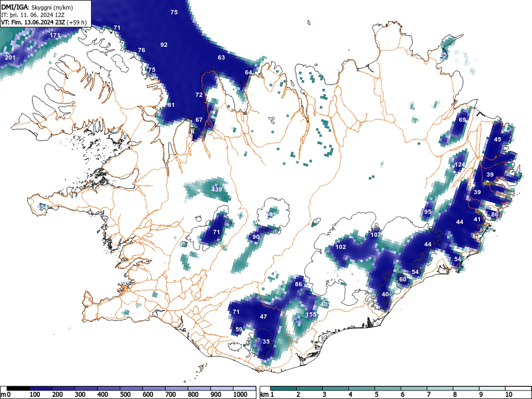The width and height of the screenshot is (532, 399).
Task: Select the IT þri. 11. 06. 2024 12Z line
Action: (33, 15)
